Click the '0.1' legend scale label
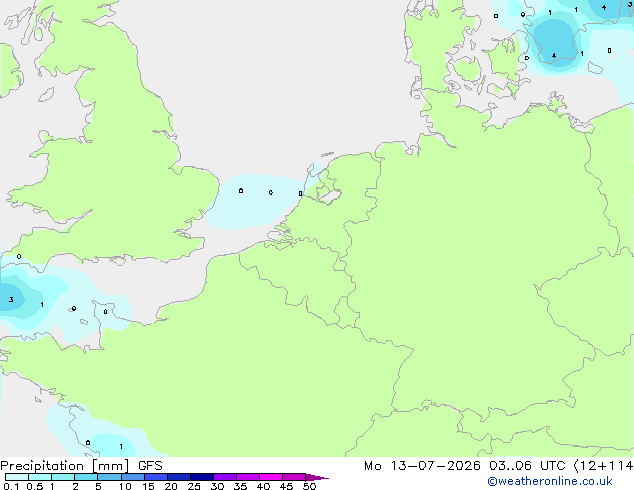This screenshot has width=634, height=490. click(x=11, y=486)
